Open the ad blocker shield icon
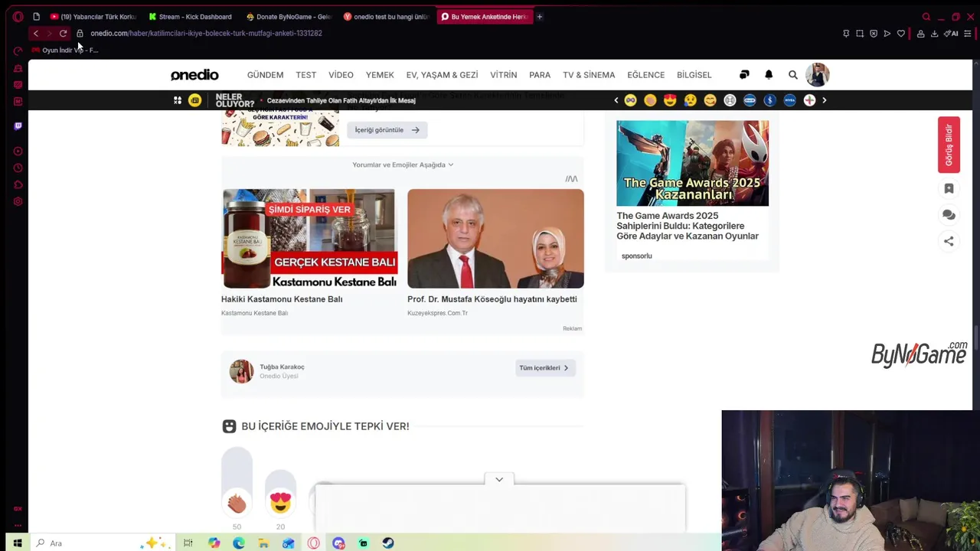 [x=874, y=34]
